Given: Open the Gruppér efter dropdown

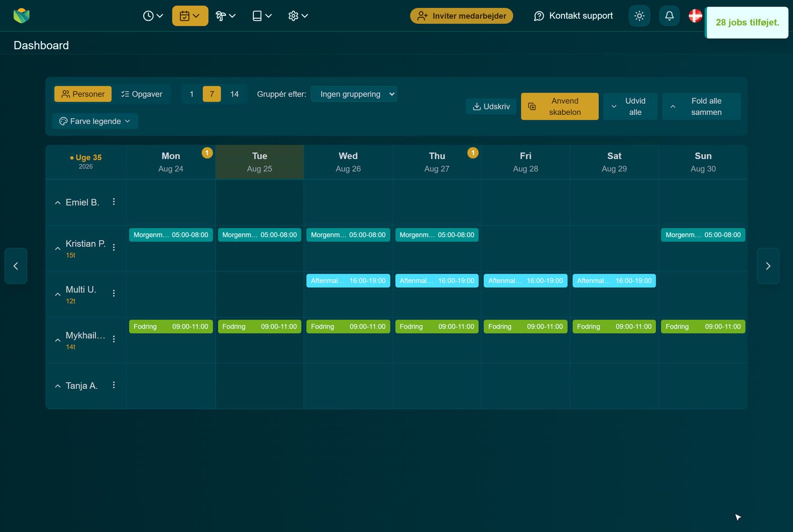Looking at the screenshot, I should click(354, 94).
